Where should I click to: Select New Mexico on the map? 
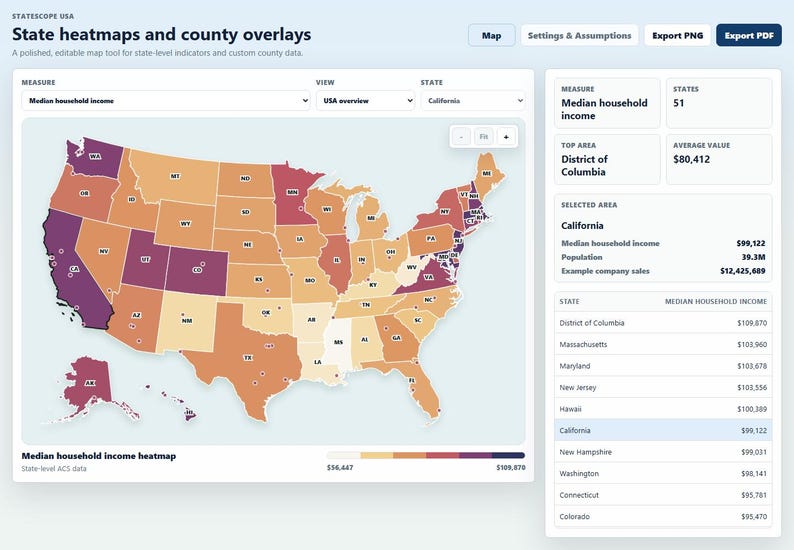[187, 321]
